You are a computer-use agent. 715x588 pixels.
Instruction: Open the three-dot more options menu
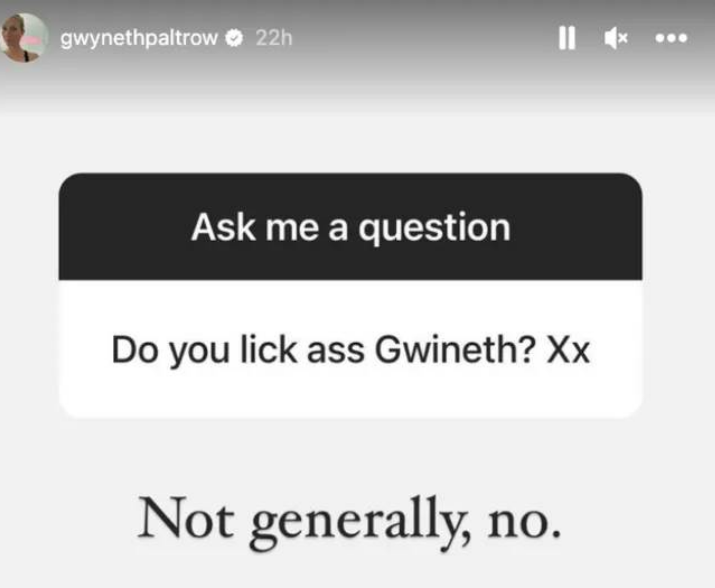(671, 38)
